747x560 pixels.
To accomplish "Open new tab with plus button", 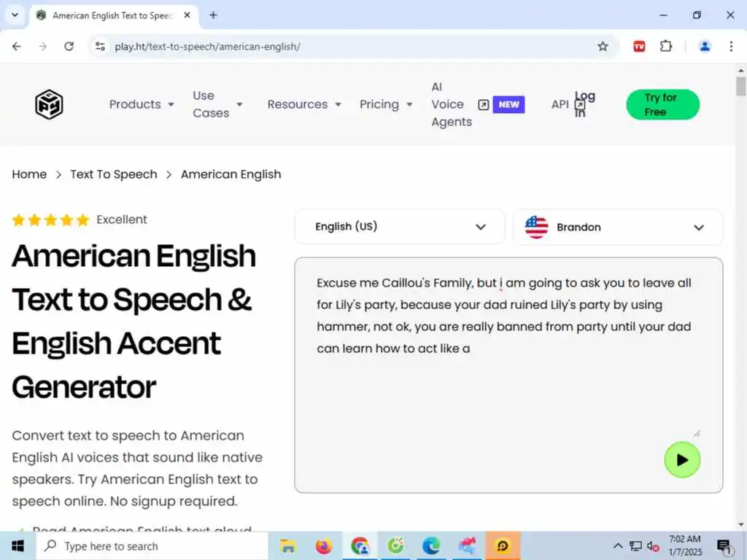I will 214,15.
